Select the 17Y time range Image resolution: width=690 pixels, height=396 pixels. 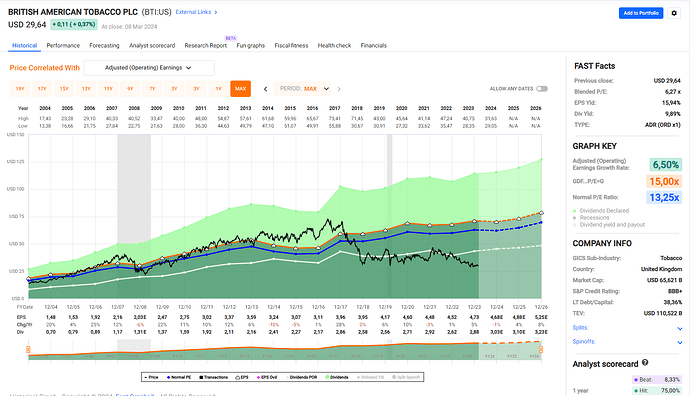click(x=42, y=89)
